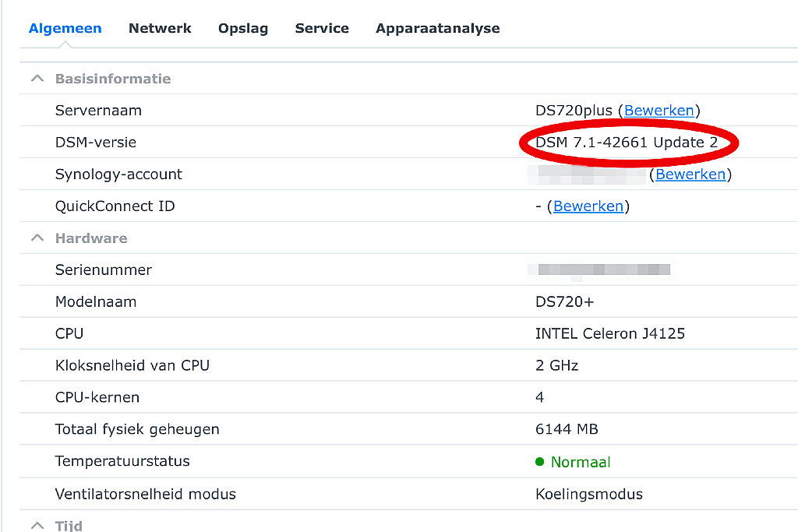Viewport: 798px width, 532px height.
Task: Select the Modelnaam label
Action: tap(96, 302)
